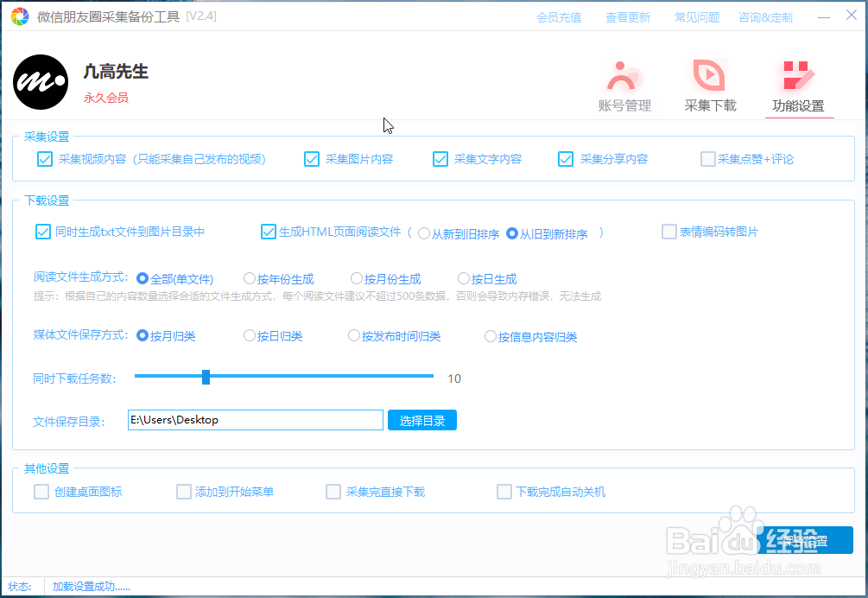
Task: Open 咨询&定制 consultation link
Action: [765, 18]
